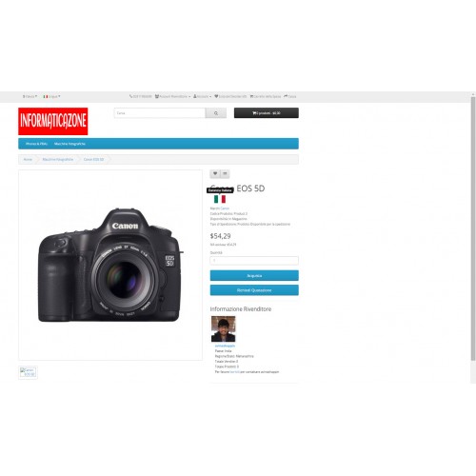This screenshot has width=476, height=476.
Task: Click the search magnifier button
Action: click(216, 113)
